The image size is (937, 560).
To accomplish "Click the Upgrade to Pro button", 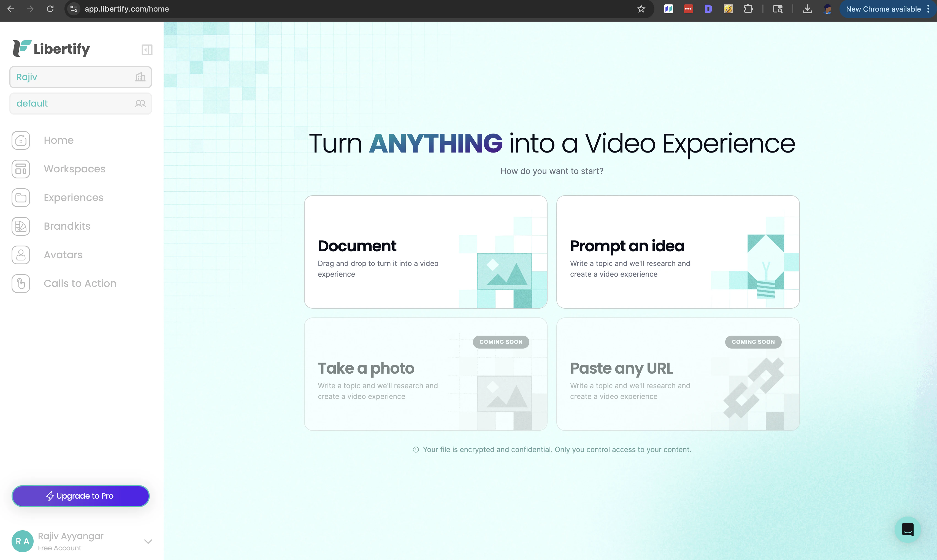I will pos(80,496).
